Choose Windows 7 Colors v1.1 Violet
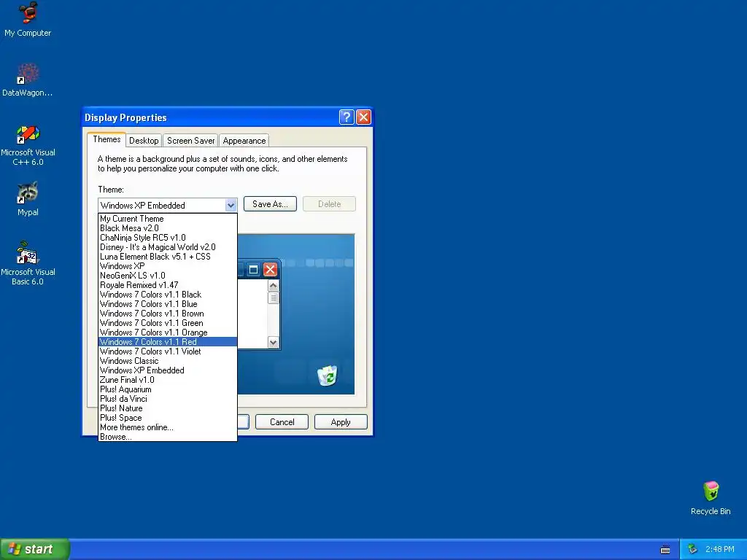The height and width of the screenshot is (560, 747). coord(168,351)
